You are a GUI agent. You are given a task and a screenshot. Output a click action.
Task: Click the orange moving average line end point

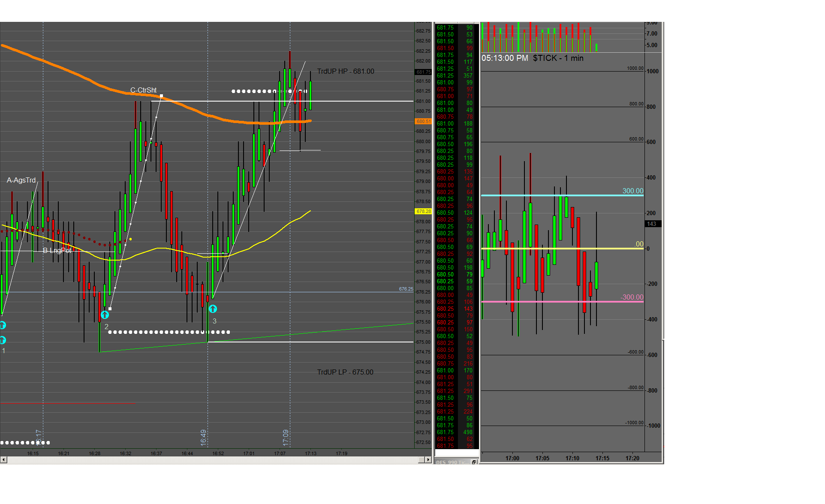[310, 121]
